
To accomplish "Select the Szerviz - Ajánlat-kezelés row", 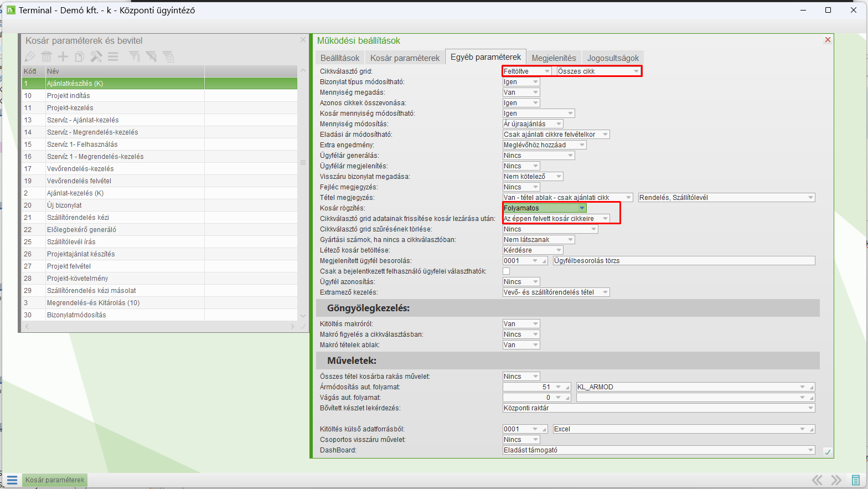I will (x=159, y=120).
